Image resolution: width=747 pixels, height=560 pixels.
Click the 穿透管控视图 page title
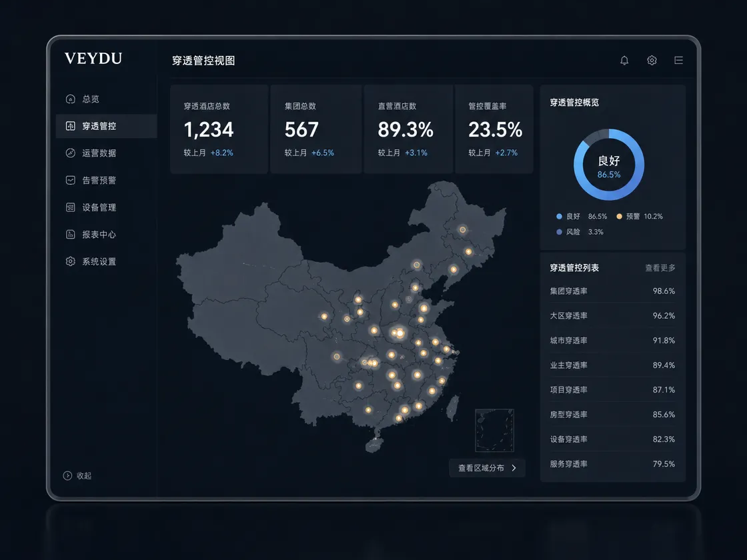point(203,61)
